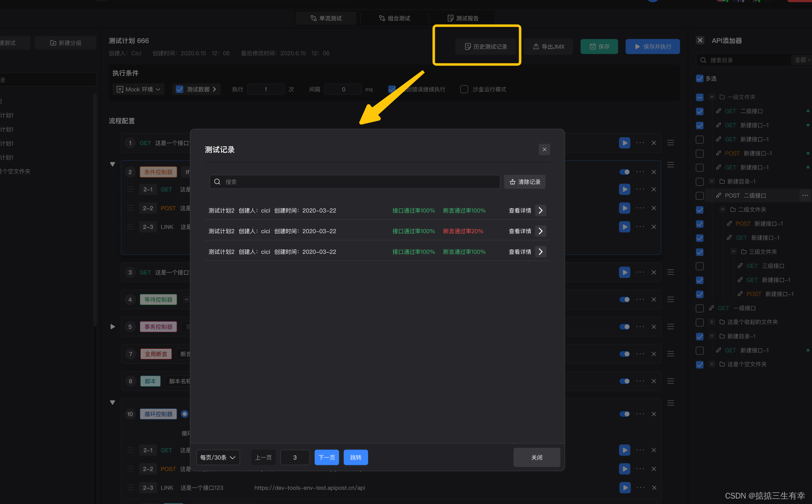The image size is (812, 504).
Task: Check GET 三级接口 checkbox
Action: click(x=700, y=266)
